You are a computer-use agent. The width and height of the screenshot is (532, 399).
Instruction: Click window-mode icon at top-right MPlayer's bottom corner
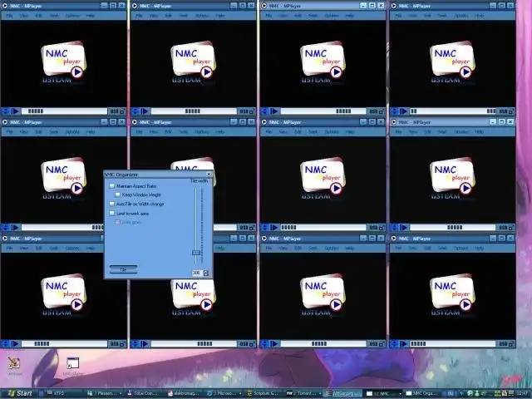pos(511,111)
